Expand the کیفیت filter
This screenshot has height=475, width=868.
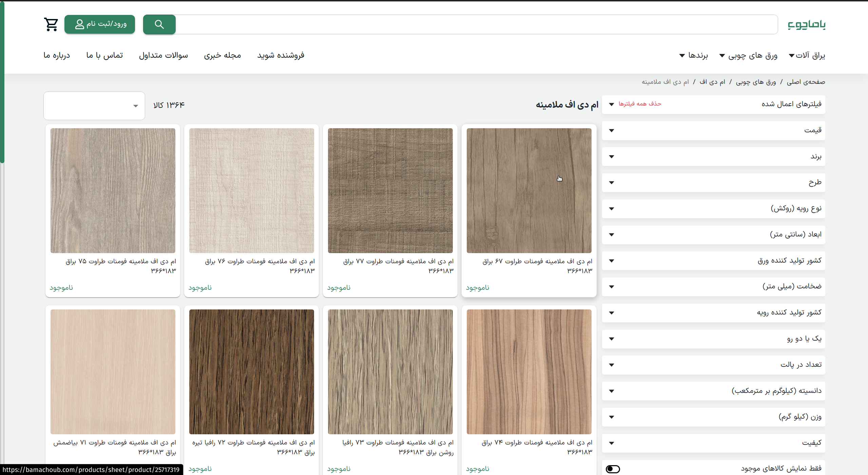click(x=714, y=443)
